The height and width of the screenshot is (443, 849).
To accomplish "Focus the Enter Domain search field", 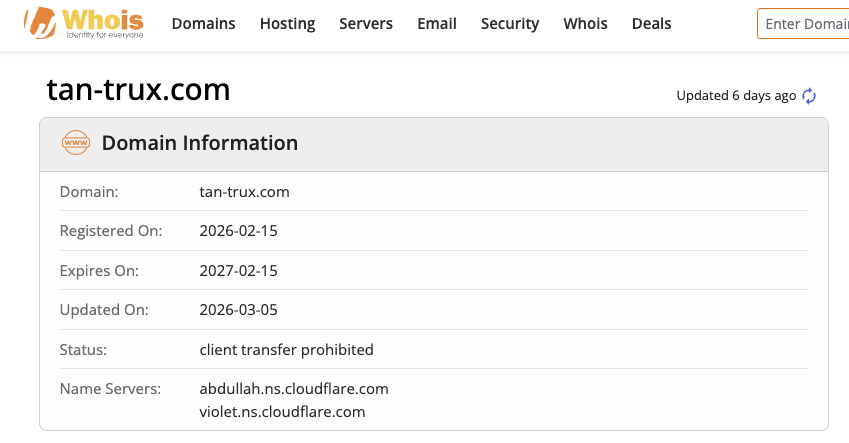I will pos(804,23).
